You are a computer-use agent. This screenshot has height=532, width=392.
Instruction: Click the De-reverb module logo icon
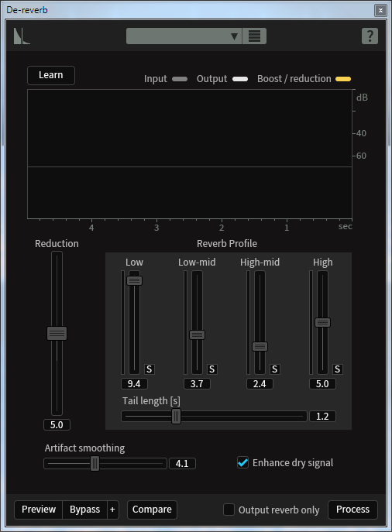pyautogui.click(x=22, y=36)
